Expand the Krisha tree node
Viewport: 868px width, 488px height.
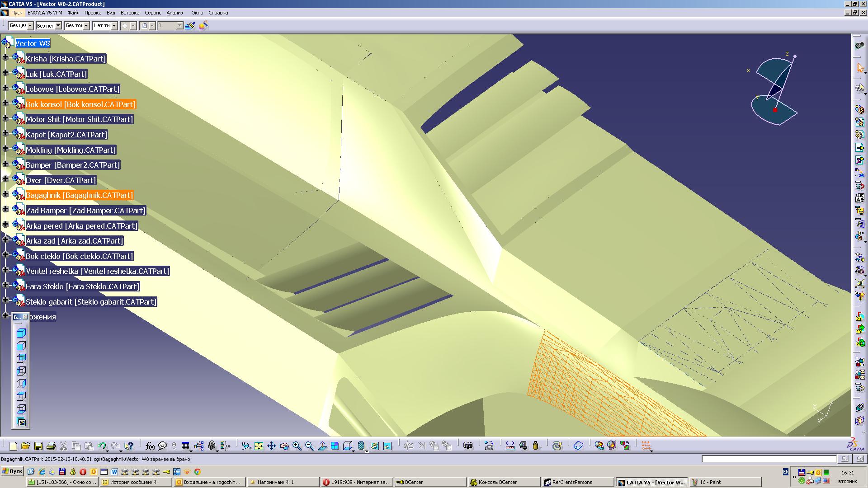[x=5, y=57]
